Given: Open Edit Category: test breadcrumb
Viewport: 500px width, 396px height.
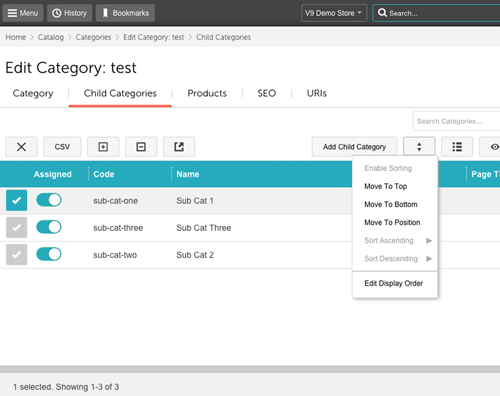Looking at the screenshot, I should pyautogui.click(x=154, y=37).
